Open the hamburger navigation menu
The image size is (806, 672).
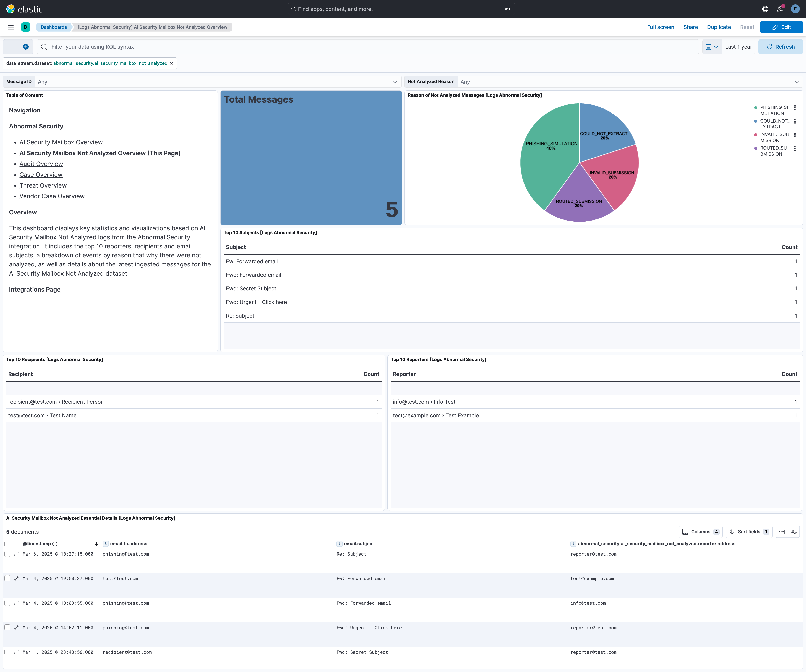coord(11,27)
